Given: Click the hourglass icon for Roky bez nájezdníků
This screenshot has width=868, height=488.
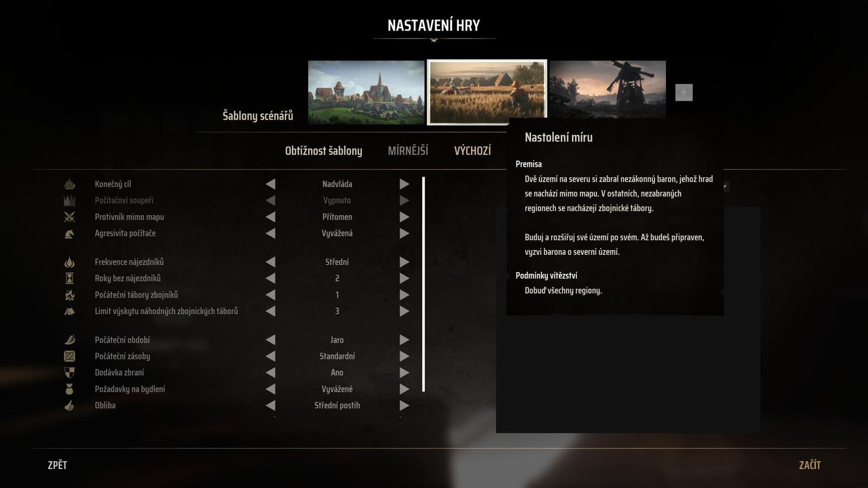Looking at the screenshot, I should (x=69, y=278).
